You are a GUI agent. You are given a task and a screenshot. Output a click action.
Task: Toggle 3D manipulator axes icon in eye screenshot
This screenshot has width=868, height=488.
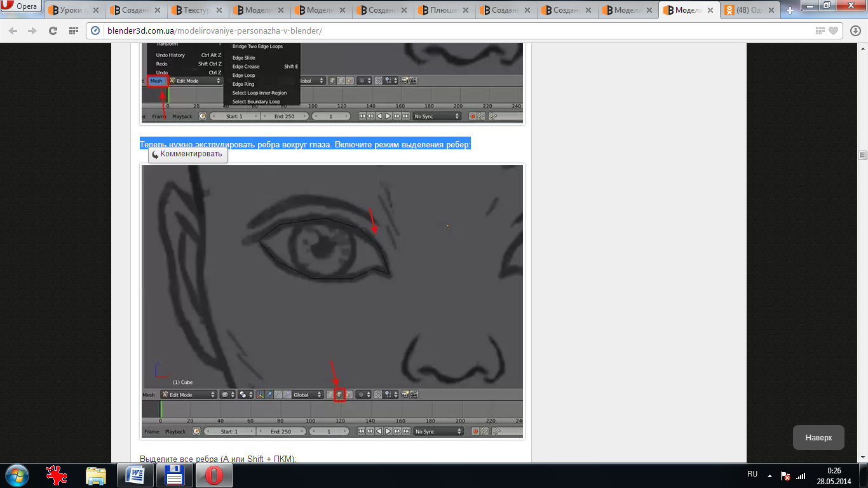tap(261, 395)
